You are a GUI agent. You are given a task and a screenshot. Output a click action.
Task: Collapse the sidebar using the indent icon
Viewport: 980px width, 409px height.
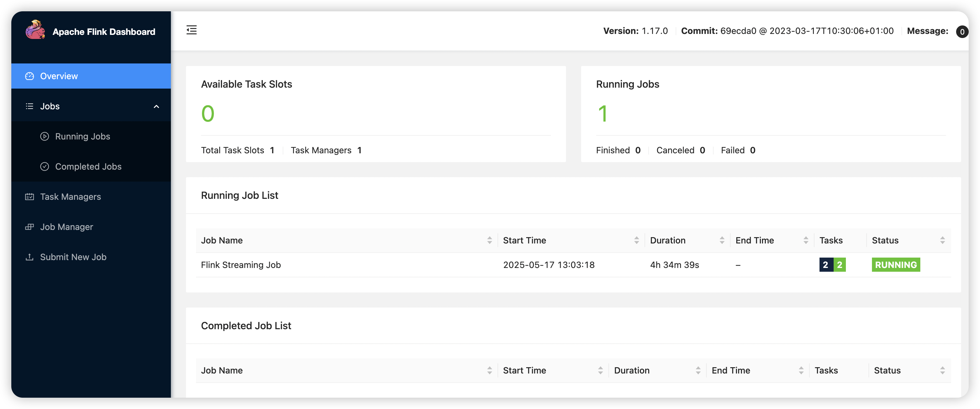tap(191, 30)
